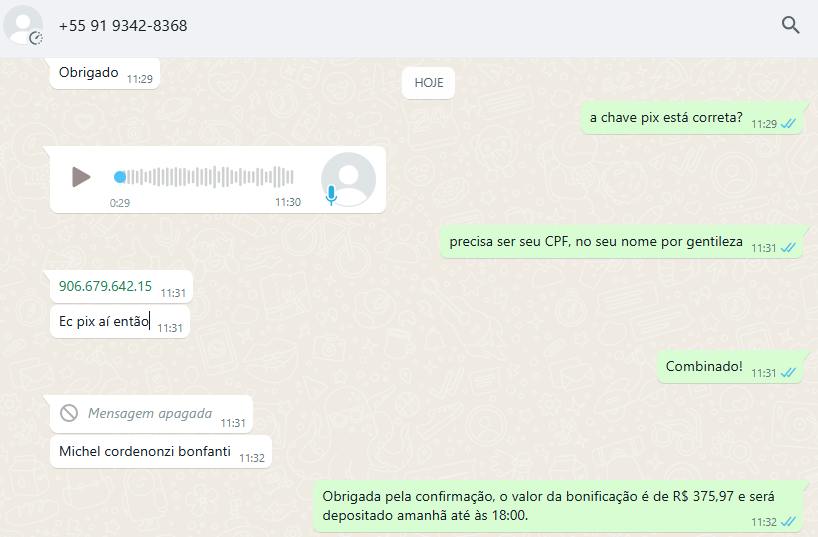Click read checkmarks on 'Combinado!' message
Screen dimensions: 818x537
788,373
